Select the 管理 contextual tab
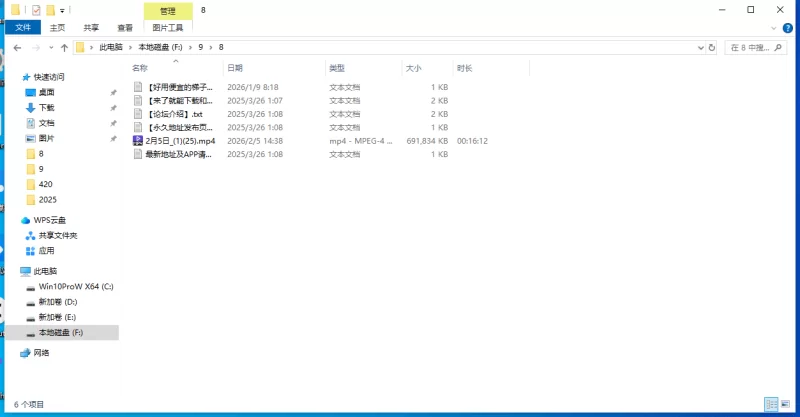Image resolution: width=800 pixels, height=417 pixels. pos(168,11)
